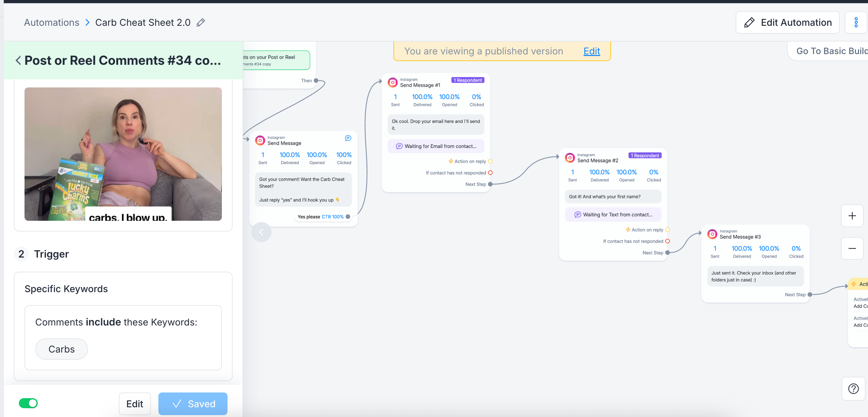Image resolution: width=868 pixels, height=417 pixels.
Task: Click the Post or Reel trigger node on canvas
Action: click(276, 60)
